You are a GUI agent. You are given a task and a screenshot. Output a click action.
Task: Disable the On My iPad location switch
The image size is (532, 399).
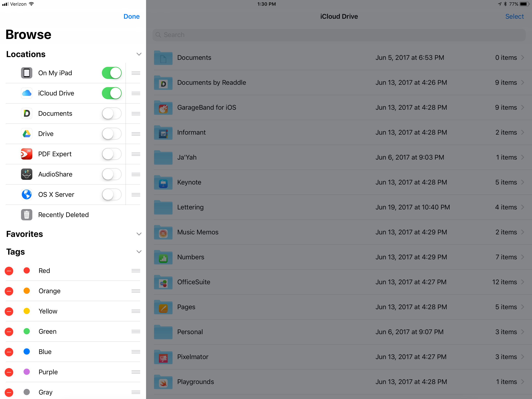coord(112,73)
